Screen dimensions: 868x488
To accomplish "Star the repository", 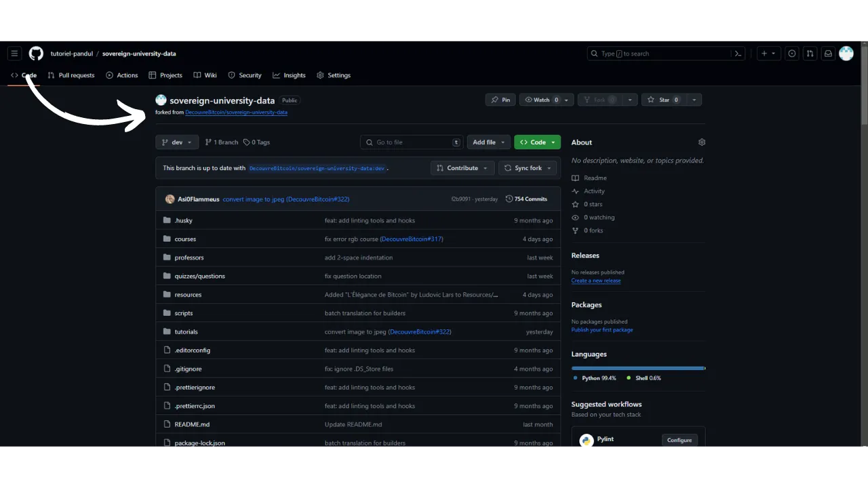I will click(664, 100).
